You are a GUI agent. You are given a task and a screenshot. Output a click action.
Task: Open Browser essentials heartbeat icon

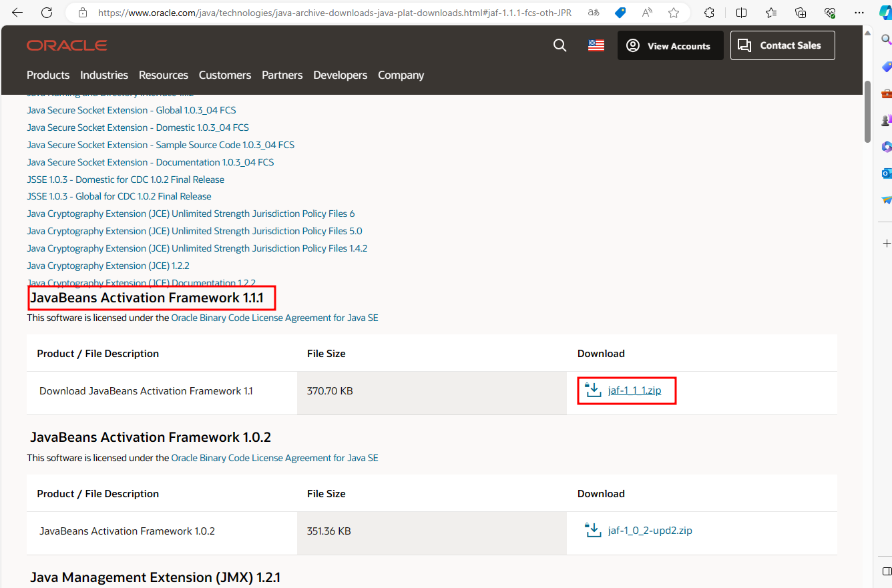click(830, 13)
